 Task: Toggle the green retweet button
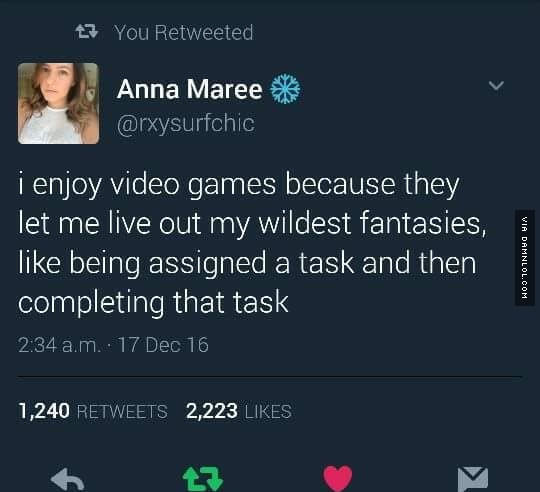point(203,479)
